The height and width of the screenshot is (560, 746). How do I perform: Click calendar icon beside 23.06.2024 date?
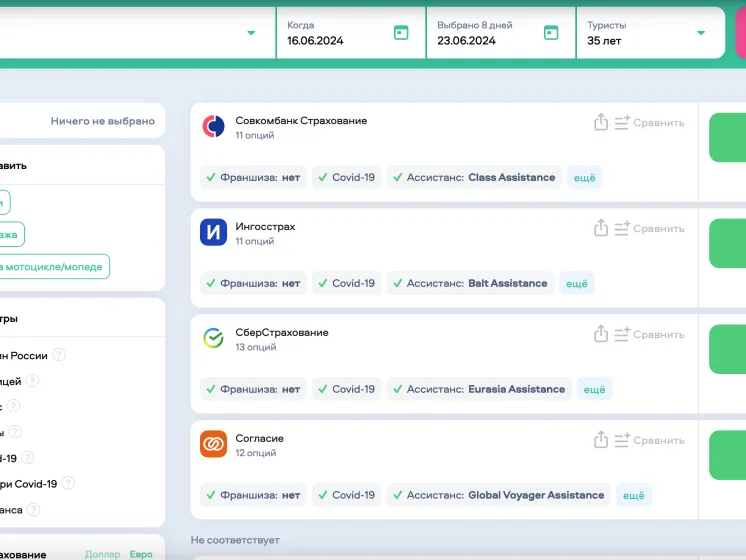click(x=551, y=33)
